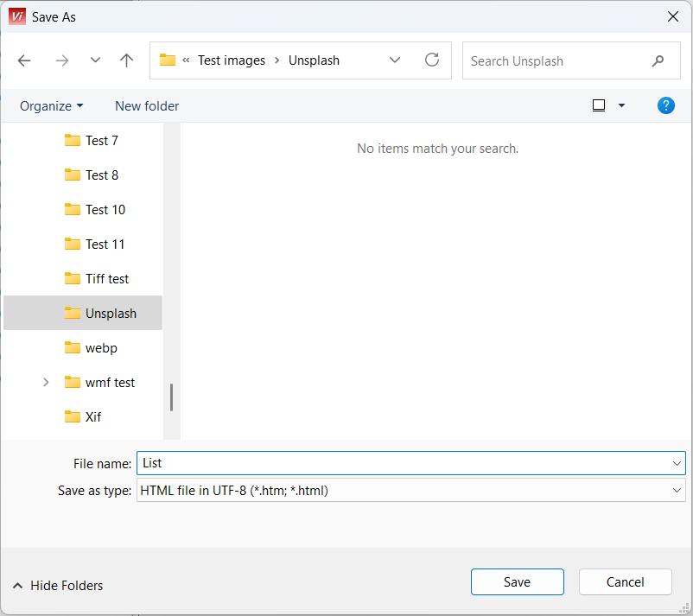This screenshot has width=693, height=616.
Task: Click the folder tree scrollbar
Action: (171, 397)
